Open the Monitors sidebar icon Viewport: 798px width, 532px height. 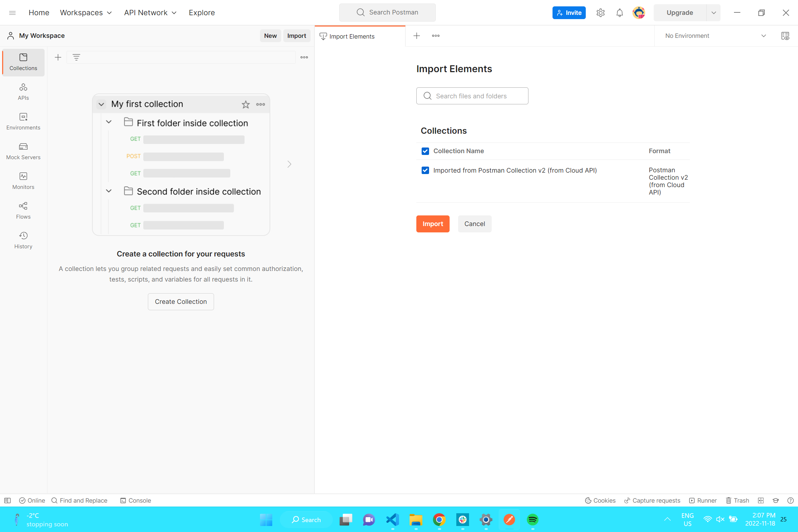(23, 181)
